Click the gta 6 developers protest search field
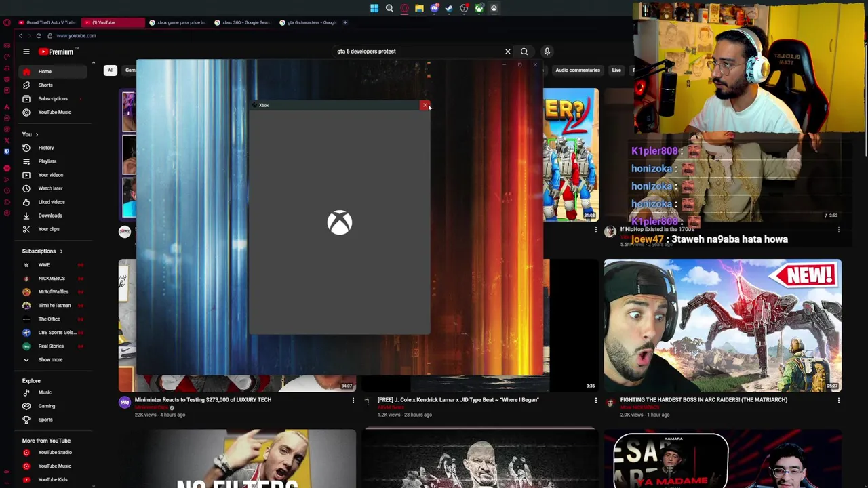Image resolution: width=868 pixels, height=488 pixels. click(417, 52)
